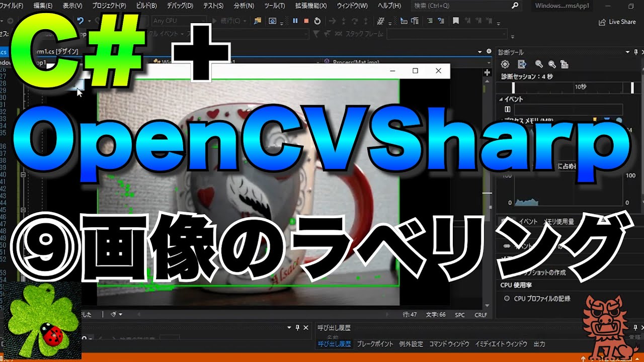644x362 pixels.
Task: Maximize the camera preview window
Action: (415, 71)
